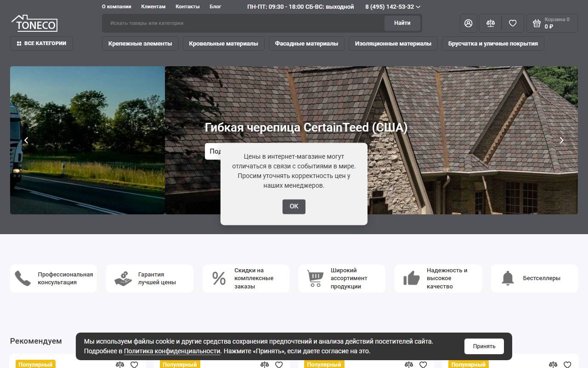Click the product search input field
Viewport: 588px width, 368px height.
[243, 23]
